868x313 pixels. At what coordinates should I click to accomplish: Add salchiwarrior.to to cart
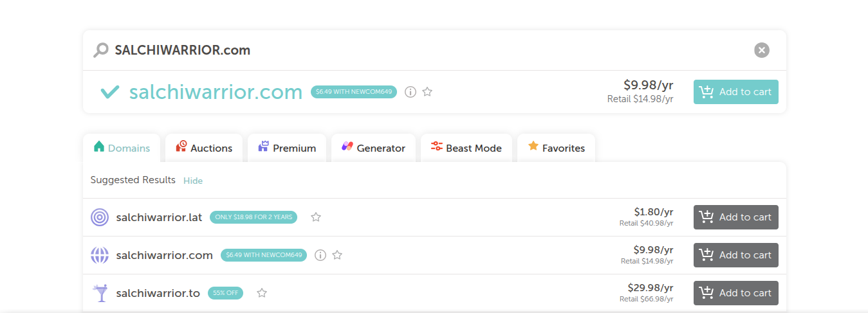[x=735, y=293]
